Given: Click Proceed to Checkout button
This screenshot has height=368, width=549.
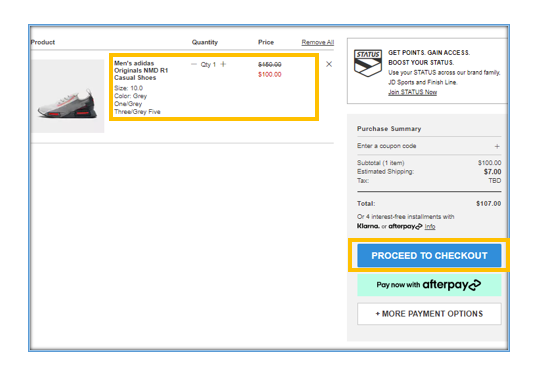Looking at the screenshot, I should (x=429, y=256).
